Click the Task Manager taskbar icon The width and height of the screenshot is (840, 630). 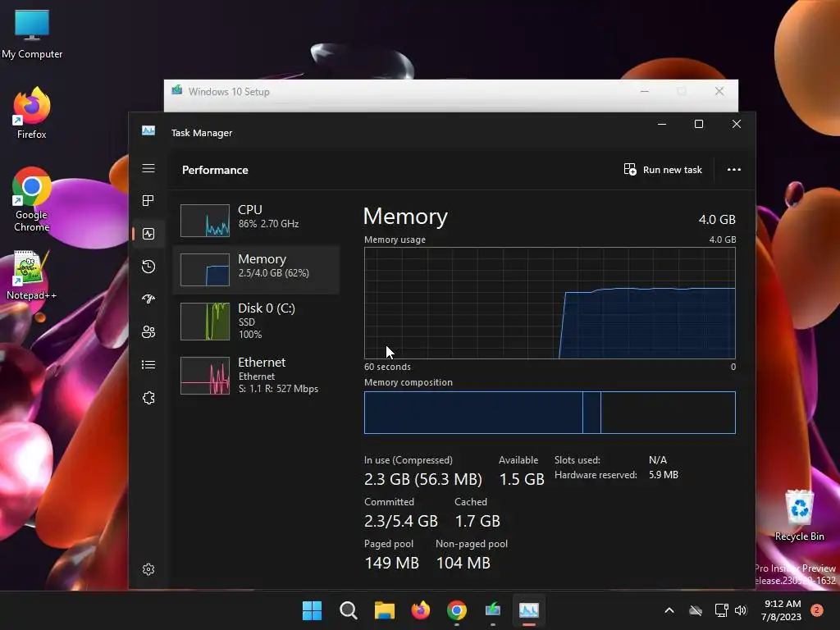529,610
